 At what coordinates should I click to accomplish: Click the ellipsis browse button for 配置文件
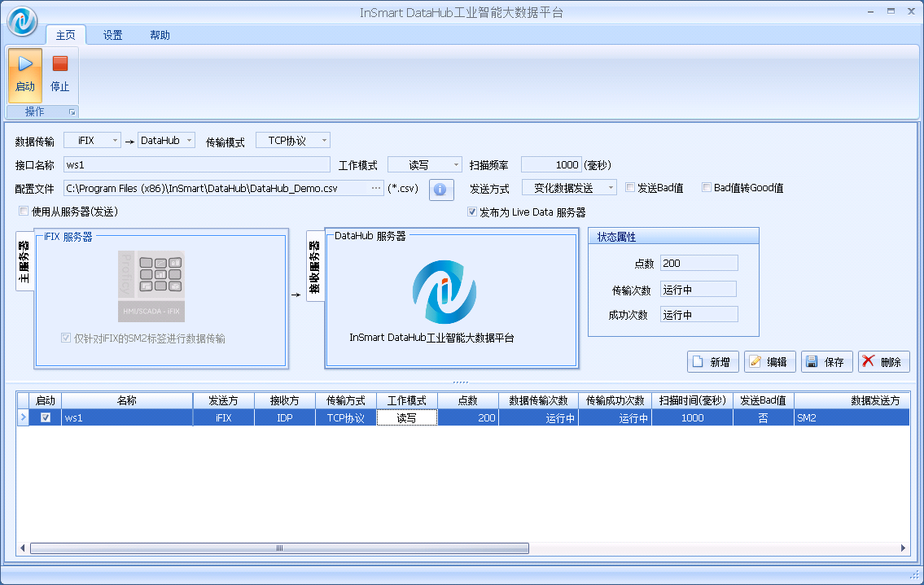tap(375, 188)
